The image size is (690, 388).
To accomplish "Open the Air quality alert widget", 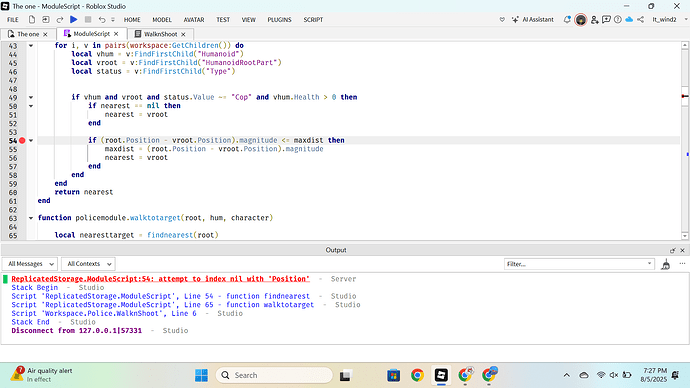I will (42, 375).
